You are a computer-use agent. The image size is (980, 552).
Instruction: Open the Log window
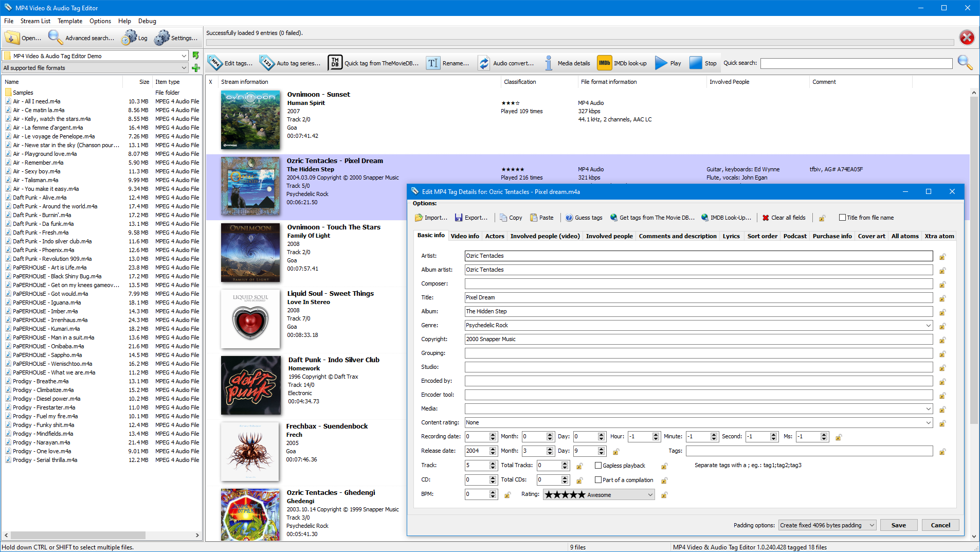(135, 38)
